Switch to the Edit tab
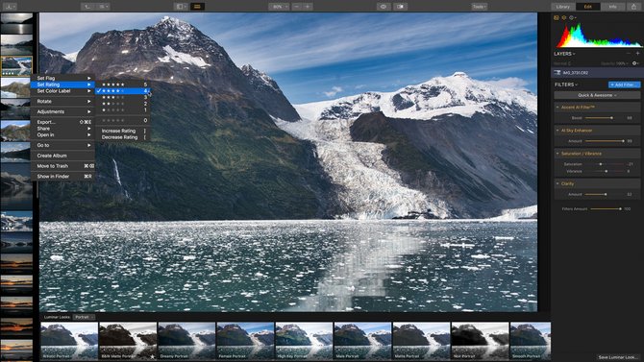The height and width of the screenshot is (362, 644). (587, 7)
